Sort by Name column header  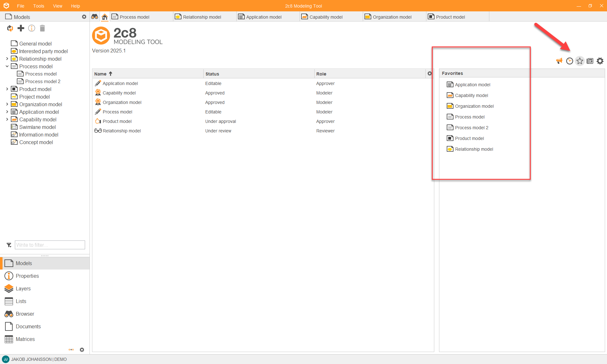tap(148, 74)
